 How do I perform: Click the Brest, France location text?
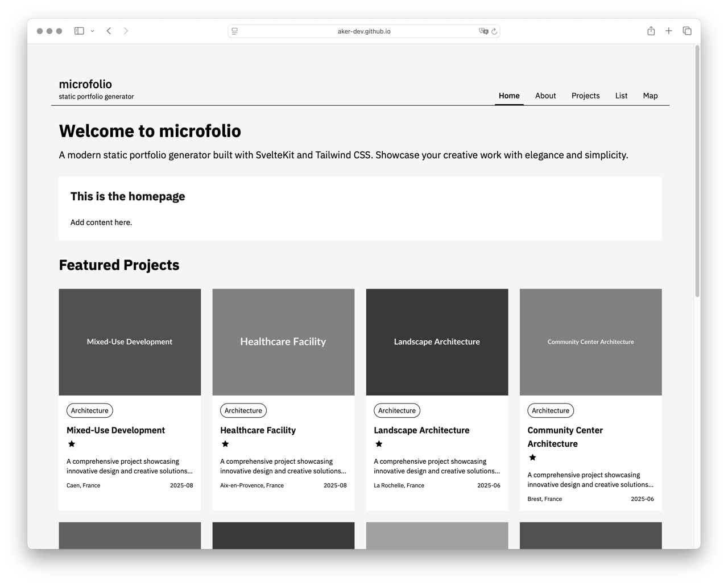[x=544, y=499]
